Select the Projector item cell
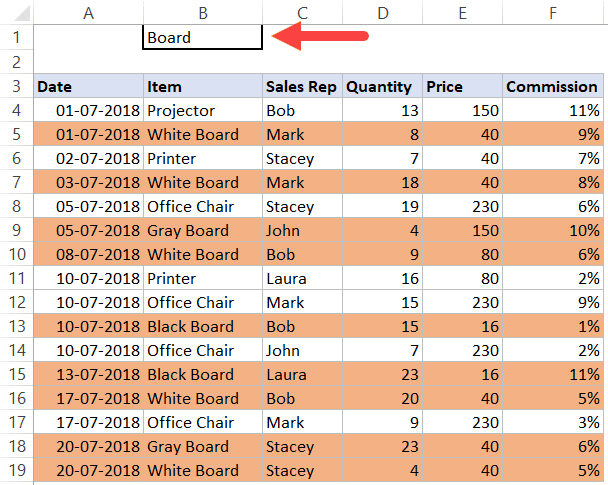 pyautogui.click(x=203, y=110)
